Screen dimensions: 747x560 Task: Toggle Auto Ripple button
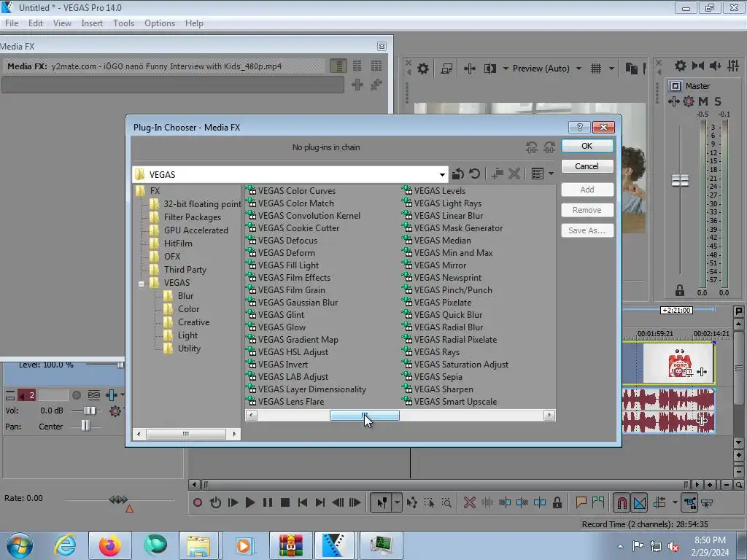coord(660,502)
